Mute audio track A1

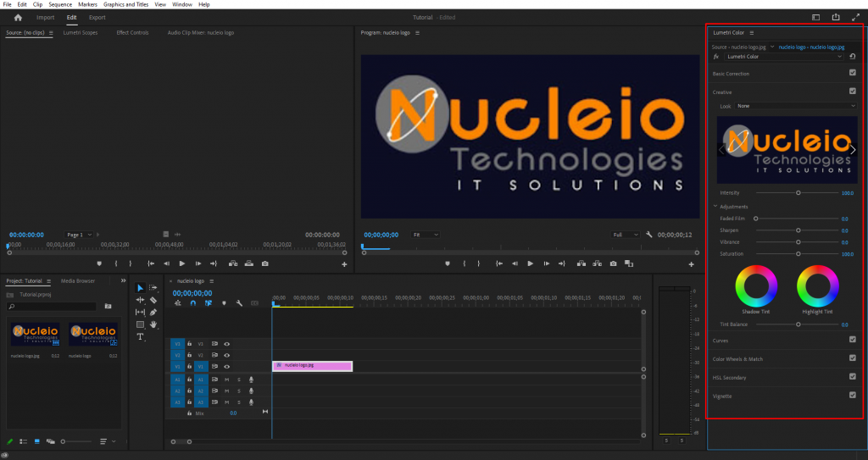pyautogui.click(x=227, y=380)
